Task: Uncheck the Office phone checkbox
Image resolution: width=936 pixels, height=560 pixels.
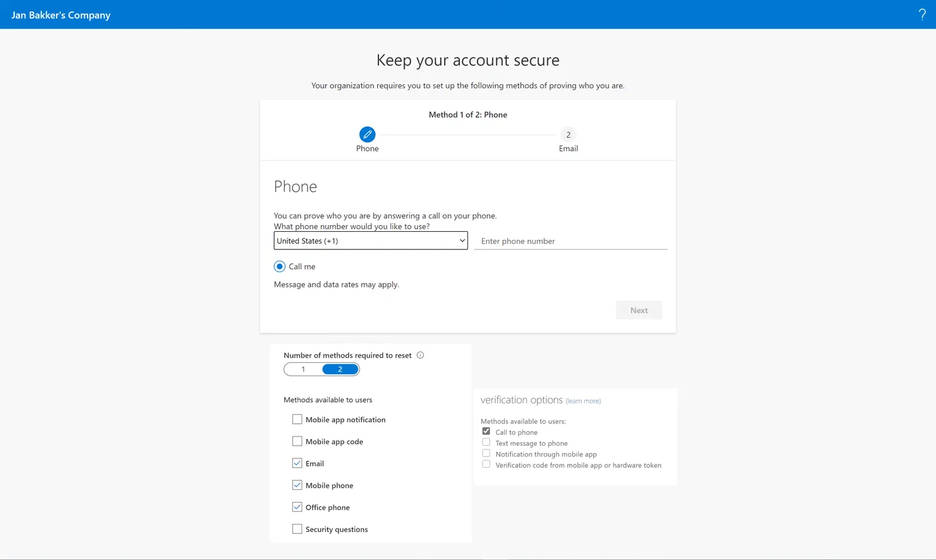Action: (x=297, y=507)
